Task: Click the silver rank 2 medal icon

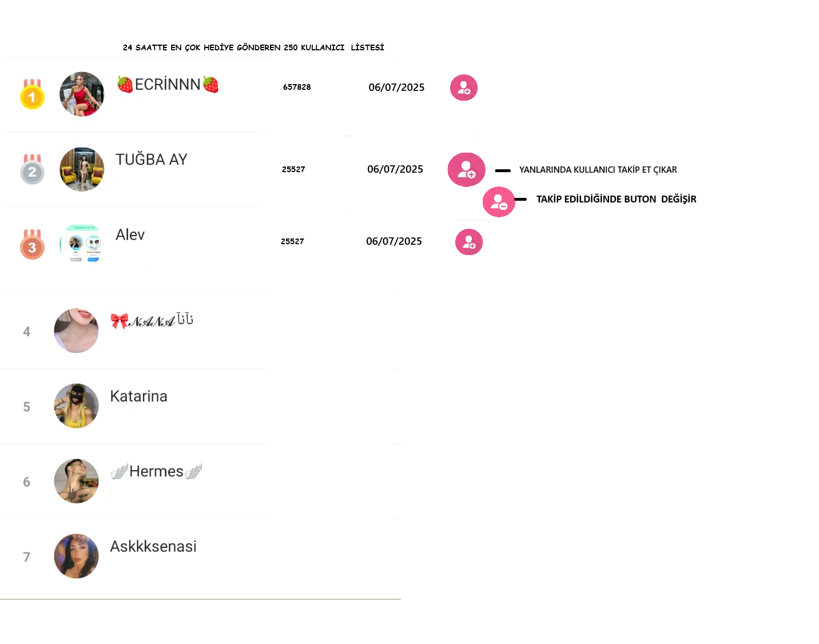Action: pyautogui.click(x=33, y=169)
